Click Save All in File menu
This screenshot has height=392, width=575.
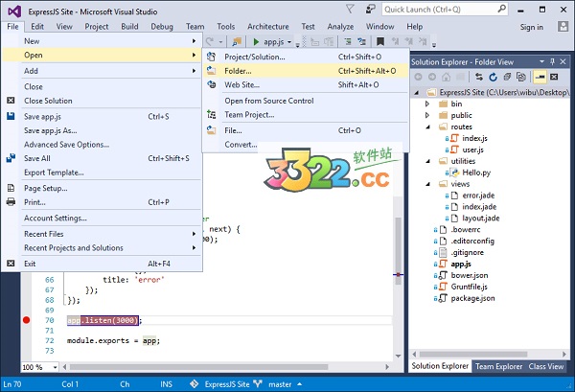(103, 158)
